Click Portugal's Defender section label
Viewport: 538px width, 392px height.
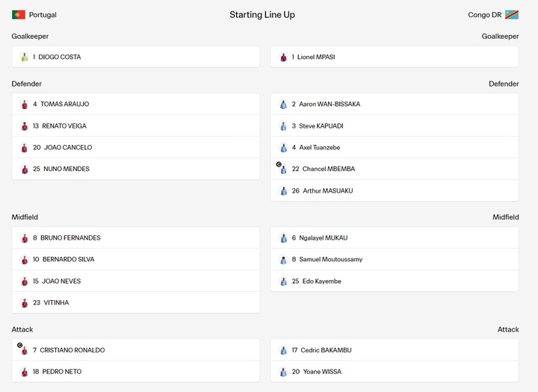pos(26,84)
